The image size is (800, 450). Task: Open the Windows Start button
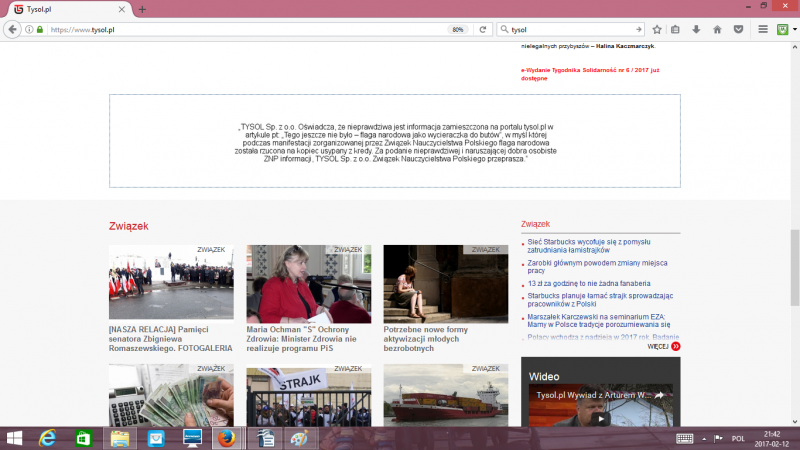(14, 438)
